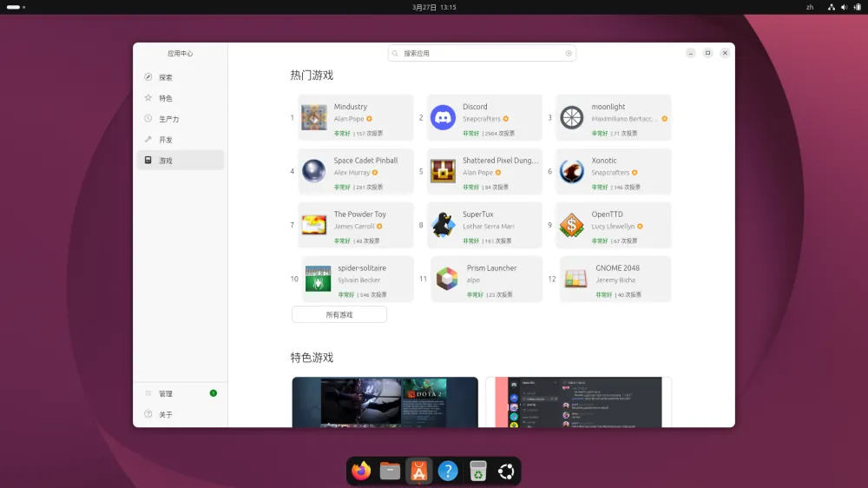868x488 pixels.
Task: Open the date and time 3月27日 13:15 clock
Action: pos(434,7)
